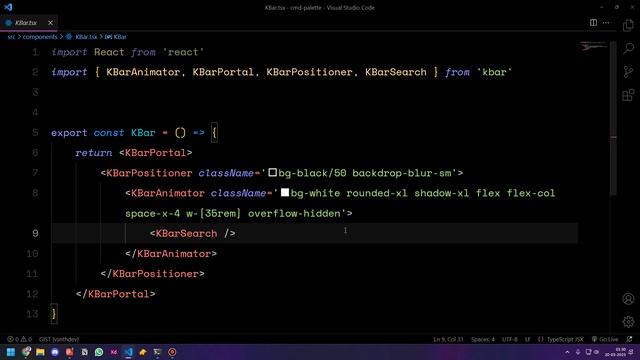Open File Explorer from the taskbar

[40, 352]
